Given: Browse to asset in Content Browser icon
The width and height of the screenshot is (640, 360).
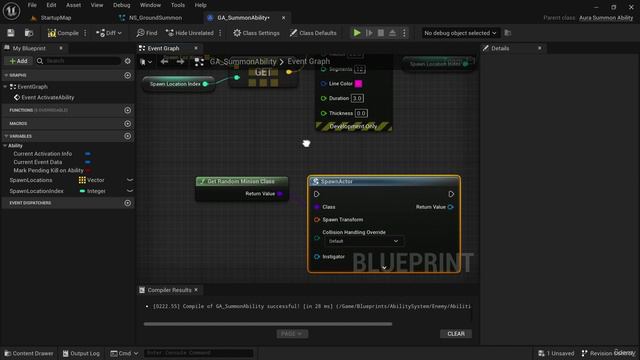Looking at the screenshot, I should pyautogui.click(x=29, y=33).
